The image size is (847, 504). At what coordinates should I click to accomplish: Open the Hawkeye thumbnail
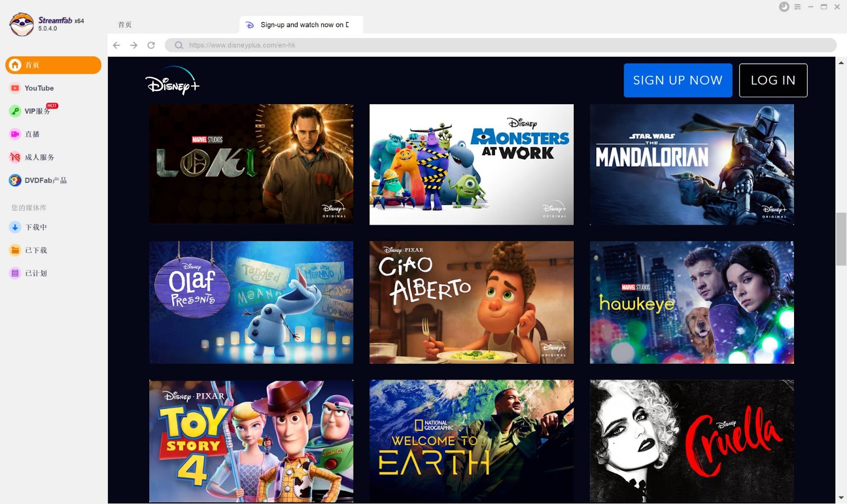[692, 302]
